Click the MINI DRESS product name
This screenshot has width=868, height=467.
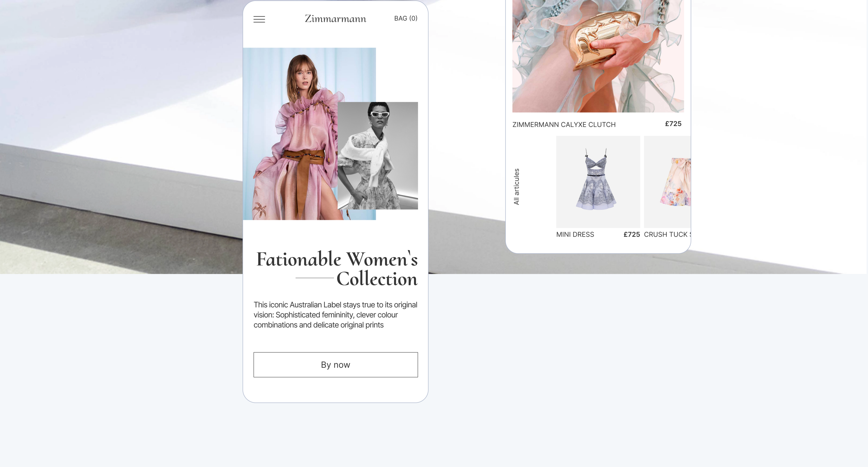click(x=575, y=234)
